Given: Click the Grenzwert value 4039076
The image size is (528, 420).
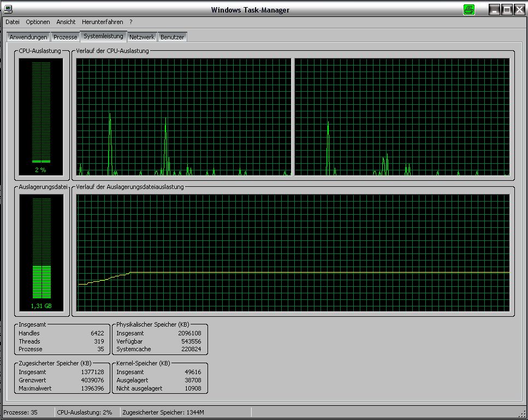Looking at the screenshot, I should [93, 380].
